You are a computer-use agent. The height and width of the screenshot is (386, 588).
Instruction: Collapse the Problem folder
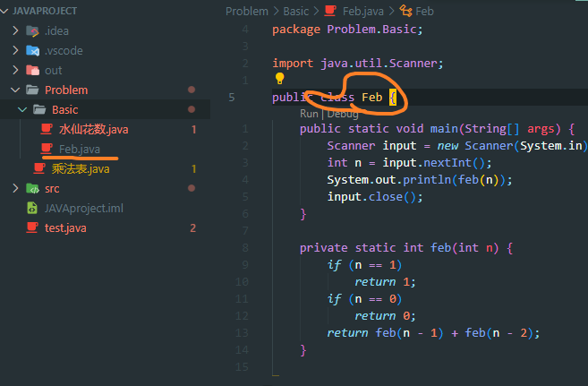point(13,90)
